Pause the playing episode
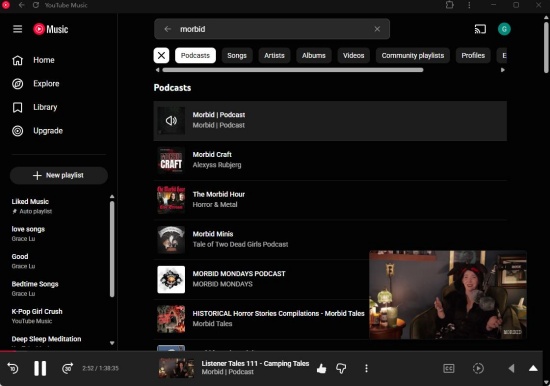The image size is (550, 386). click(40, 368)
